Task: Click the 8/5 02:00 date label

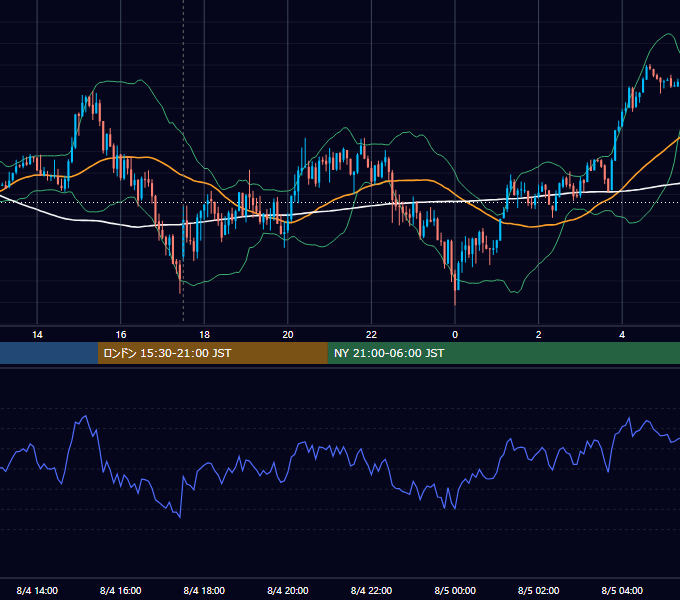Action: [x=539, y=590]
